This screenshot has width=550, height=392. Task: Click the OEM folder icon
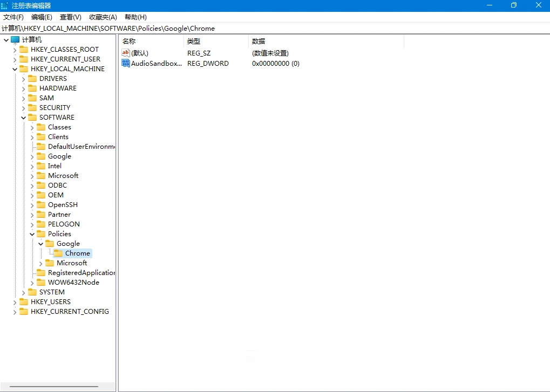[x=41, y=195]
